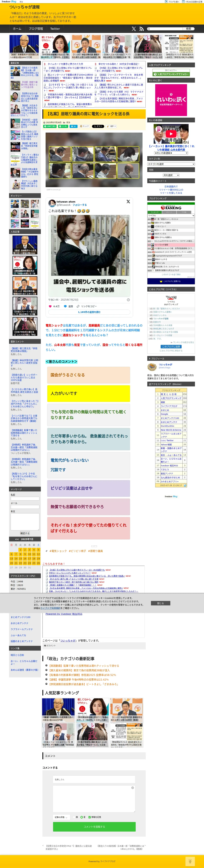Play the YouTube video in れいわ新選組 widget
The height and width of the screenshot is (868, 204).
tap(171, 134)
